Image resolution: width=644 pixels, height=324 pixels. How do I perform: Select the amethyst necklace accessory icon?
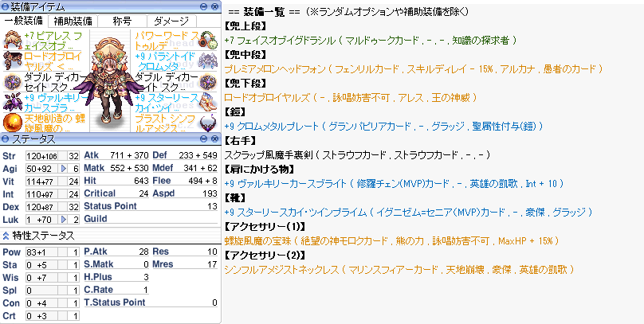coord(208,123)
